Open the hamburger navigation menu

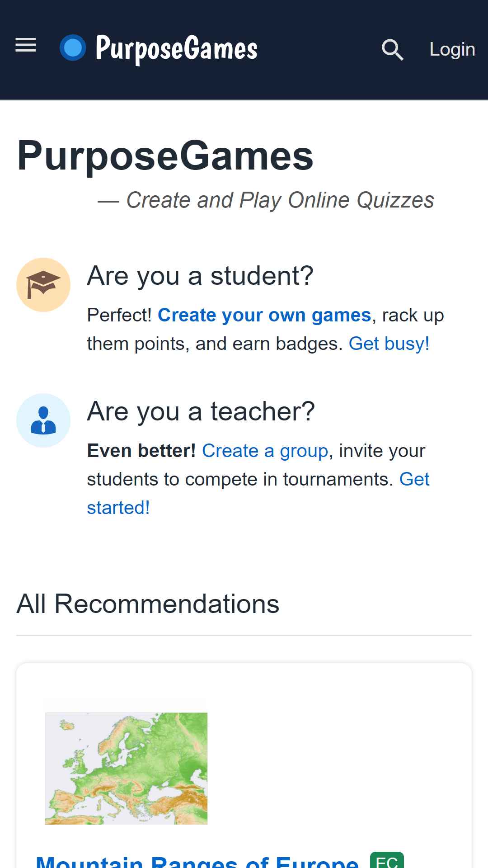[26, 45]
